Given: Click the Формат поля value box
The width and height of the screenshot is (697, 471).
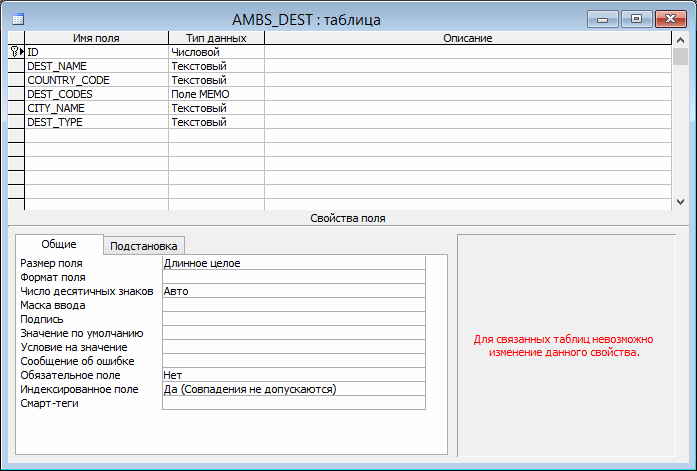Looking at the screenshot, I should coord(294,277).
